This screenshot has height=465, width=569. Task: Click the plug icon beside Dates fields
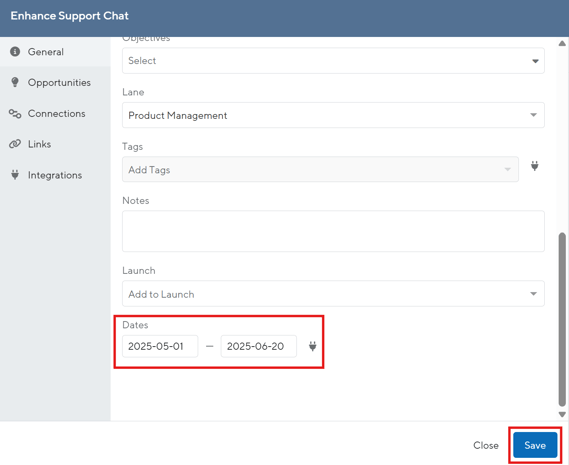[x=312, y=346]
